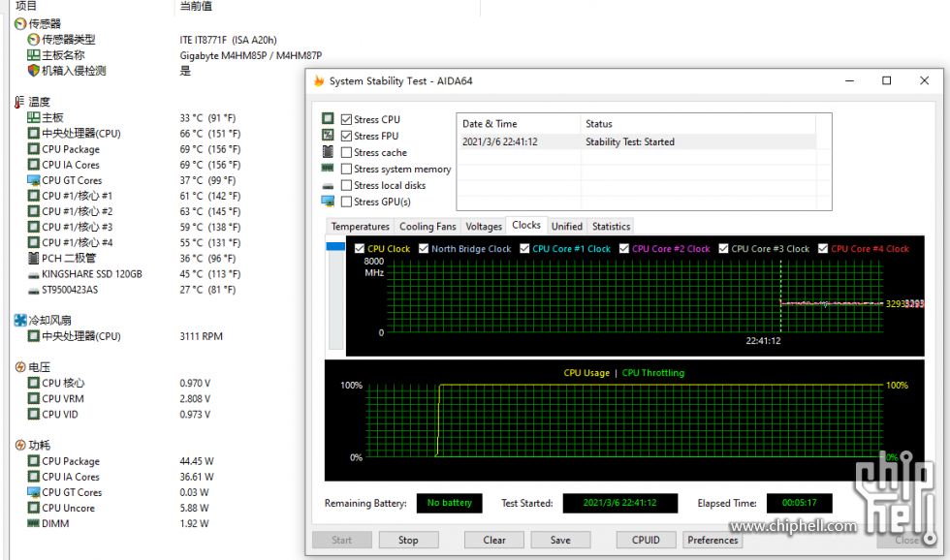Click the DIMM memory module icon
This screenshot has height=560, width=950.
tap(33, 523)
